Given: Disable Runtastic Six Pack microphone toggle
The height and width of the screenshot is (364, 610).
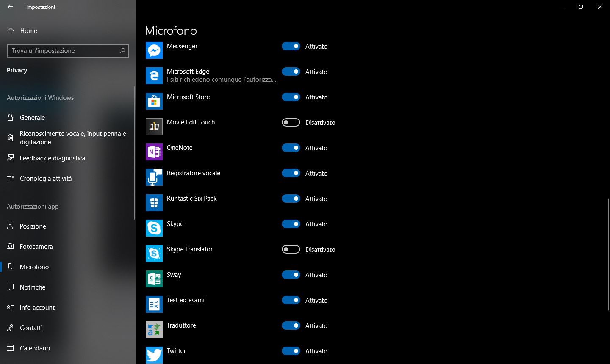Looking at the screenshot, I should tap(291, 199).
